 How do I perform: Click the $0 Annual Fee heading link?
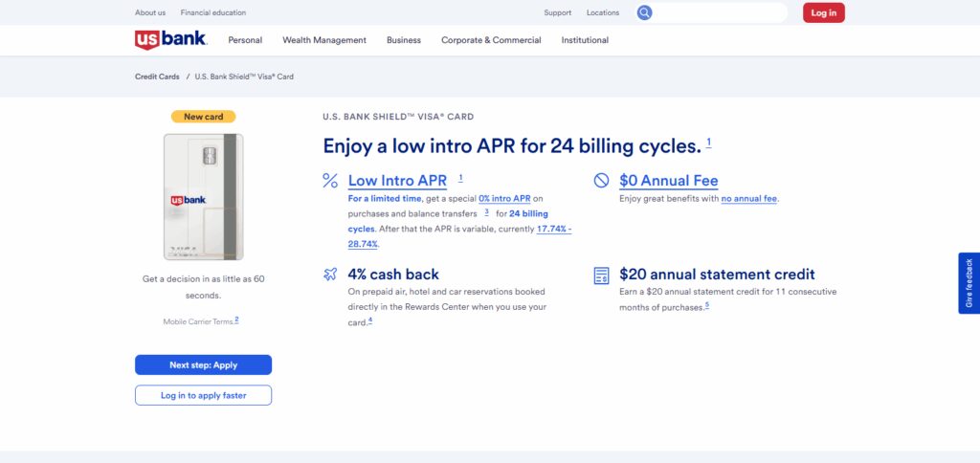(x=669, y=181)
